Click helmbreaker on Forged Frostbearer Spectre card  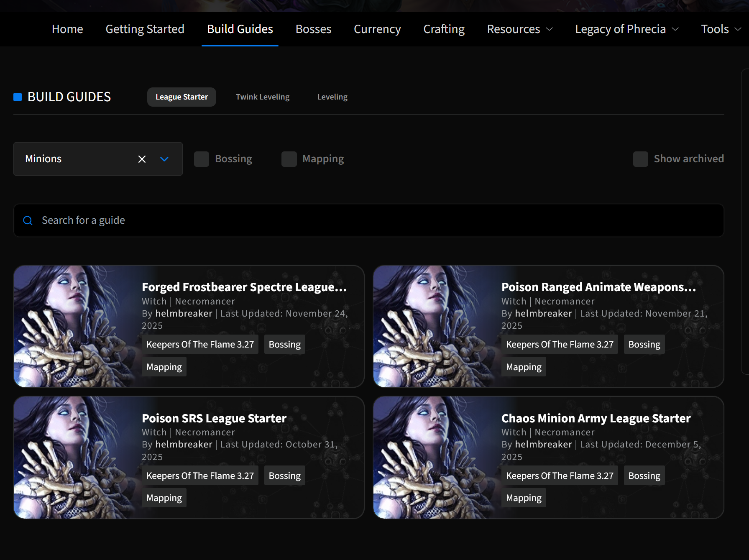pos(184,314)
